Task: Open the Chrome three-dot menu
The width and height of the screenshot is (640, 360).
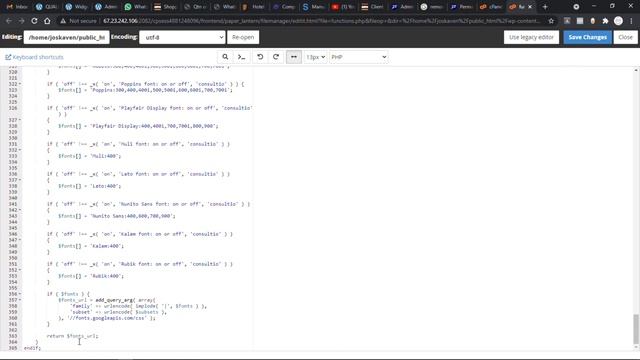Action: 631,21
